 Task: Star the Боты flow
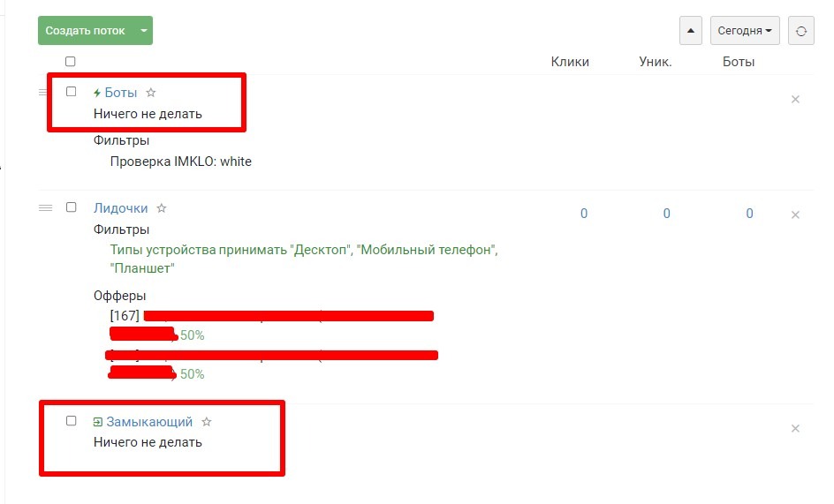151,93
